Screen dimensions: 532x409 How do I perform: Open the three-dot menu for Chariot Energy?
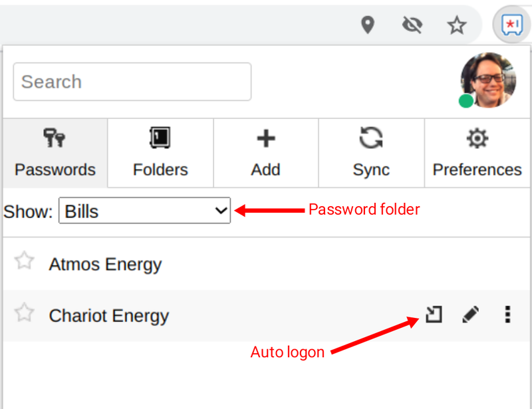point(507,315)
